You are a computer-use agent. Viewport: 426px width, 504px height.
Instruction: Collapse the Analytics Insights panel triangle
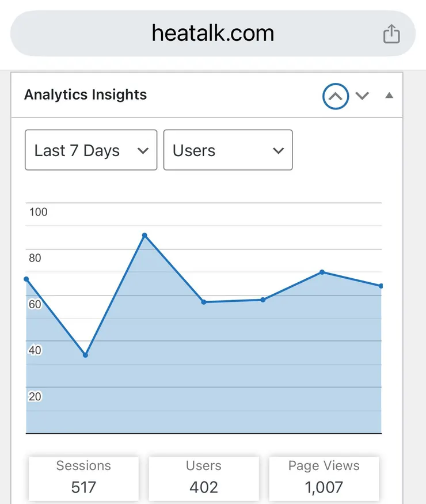point(389,96)
